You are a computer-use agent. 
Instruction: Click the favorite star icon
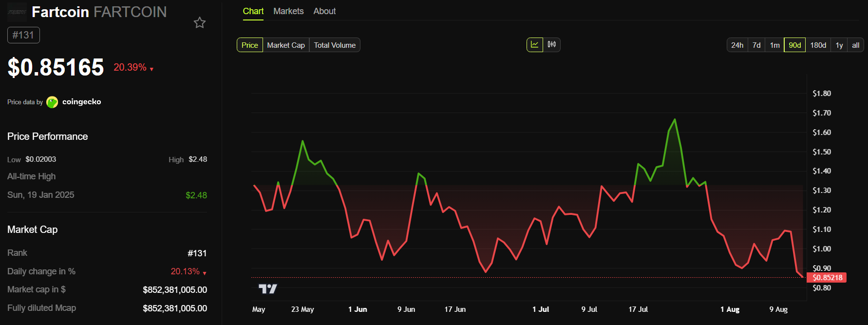tap(200, 23)
